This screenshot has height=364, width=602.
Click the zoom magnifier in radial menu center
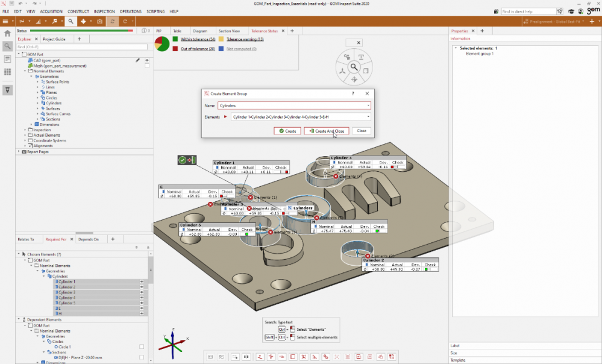[354, 67]
